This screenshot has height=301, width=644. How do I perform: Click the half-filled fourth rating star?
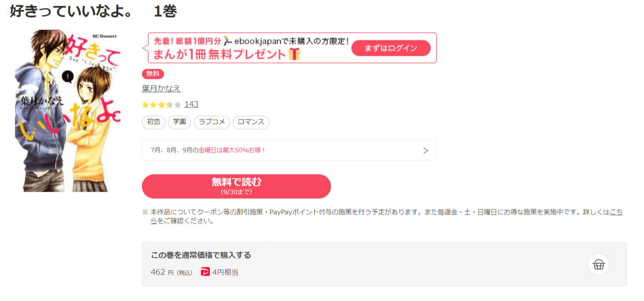169,104
